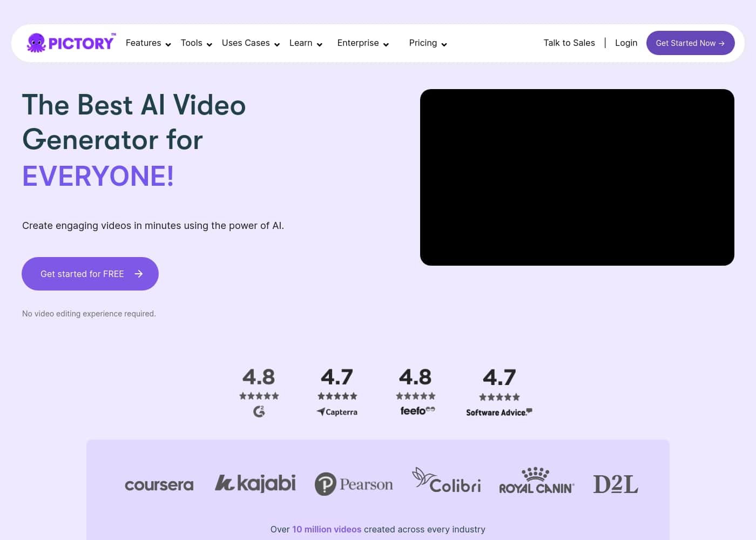Viewport: 756px width, 540px height.
Task: Expand the Learn dropdown chevron
Action: point(320,45)
